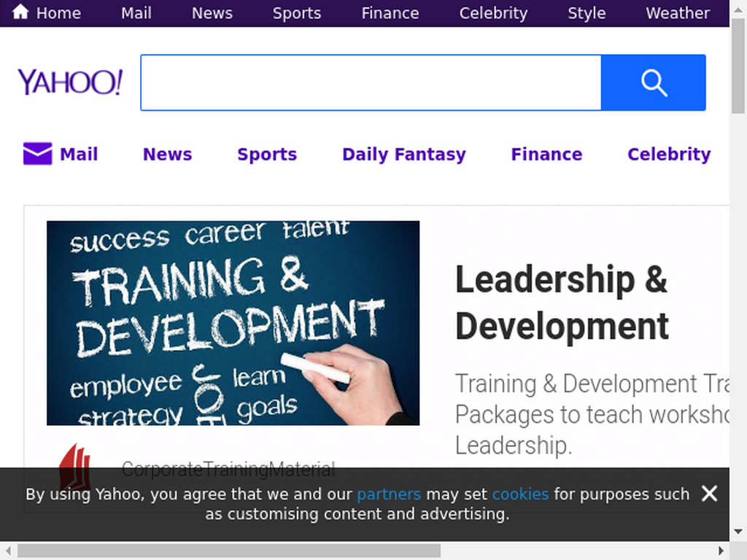Click the horizontal scrollbar thumb
This screenshot has width=747, height=560.
(228, 551)
